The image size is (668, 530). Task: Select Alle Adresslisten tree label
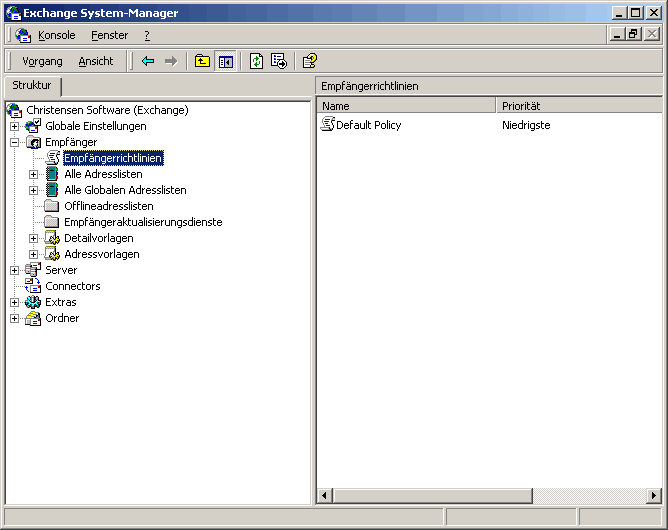[104, 174]
